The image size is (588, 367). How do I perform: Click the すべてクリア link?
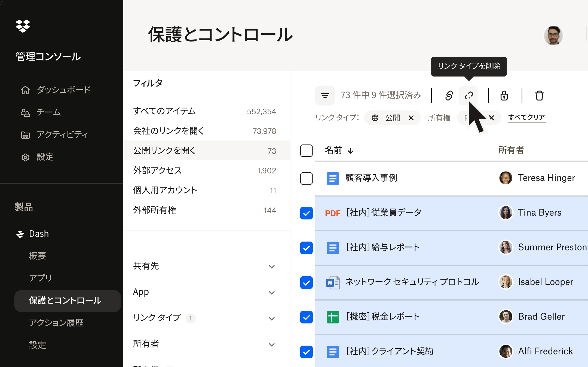pos(526,118)
